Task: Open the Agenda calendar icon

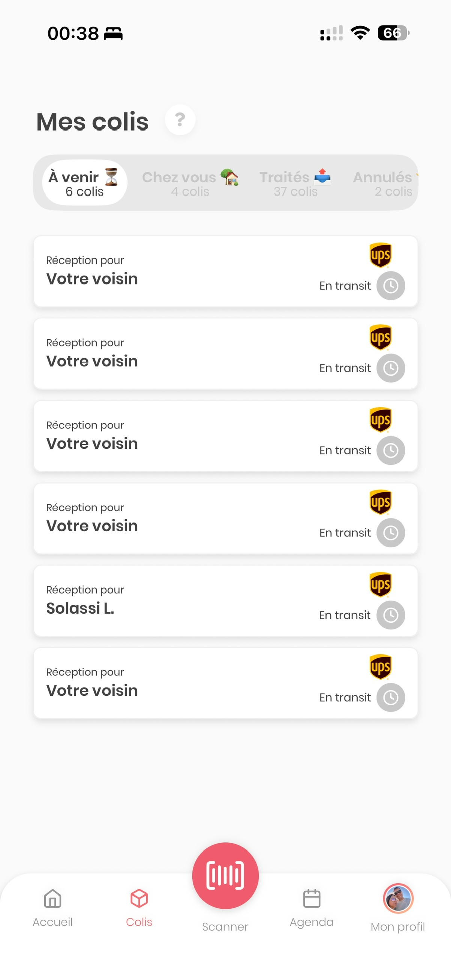Action: tap(312, 899)
